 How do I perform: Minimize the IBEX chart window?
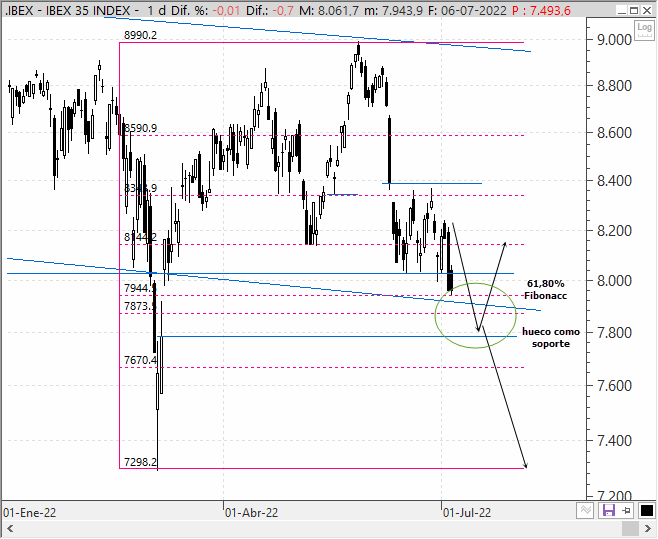(622, 10)
